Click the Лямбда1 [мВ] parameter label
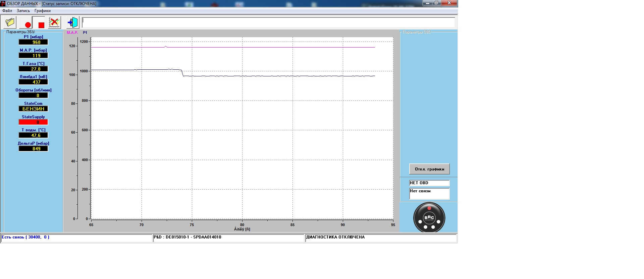644x279 pixels. coord(33,77)
